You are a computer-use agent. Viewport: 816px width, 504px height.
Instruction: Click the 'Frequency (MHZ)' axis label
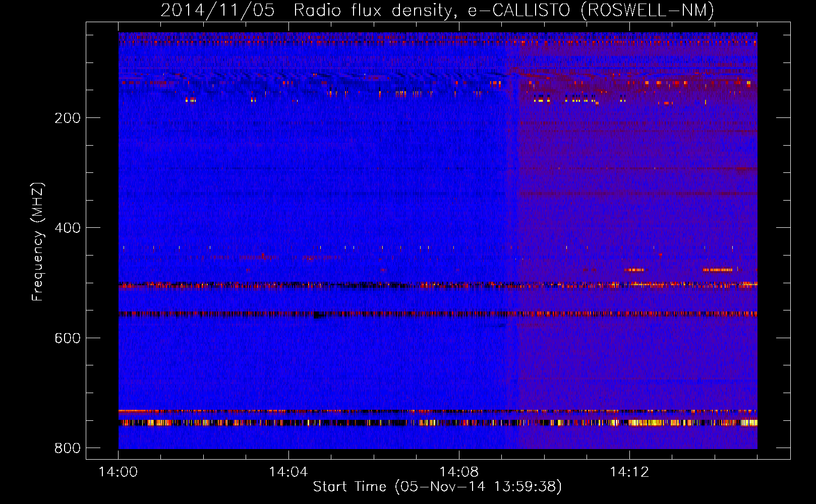[x=38, y=242]
